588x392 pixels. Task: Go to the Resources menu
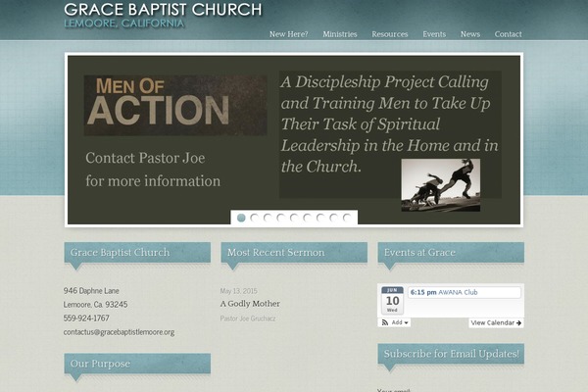tap(390, 34)
